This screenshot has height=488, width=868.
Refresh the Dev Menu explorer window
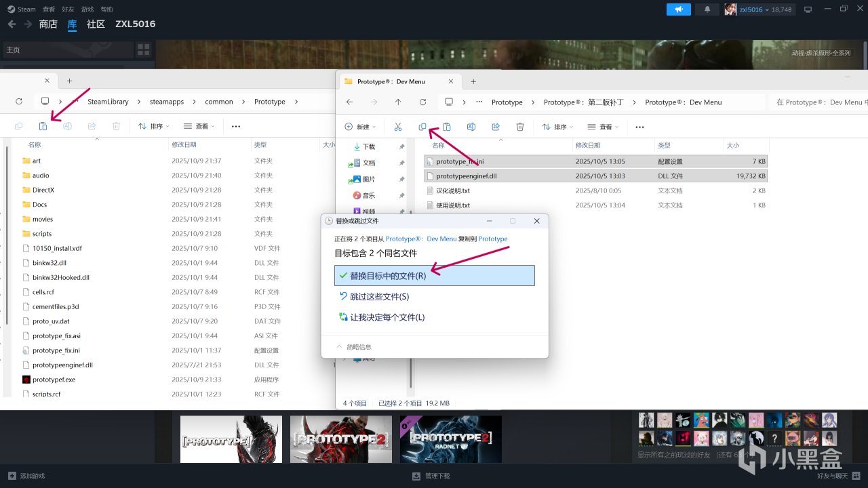422,102
